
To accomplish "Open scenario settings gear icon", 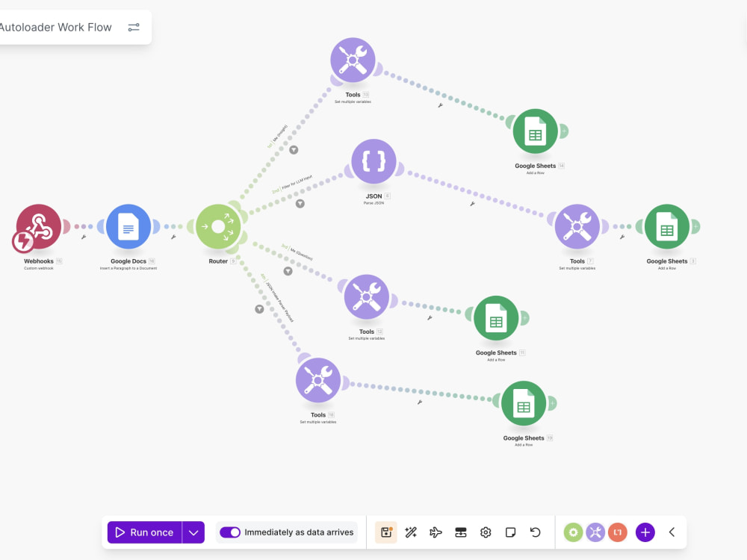I will click(x=486, y=532).
